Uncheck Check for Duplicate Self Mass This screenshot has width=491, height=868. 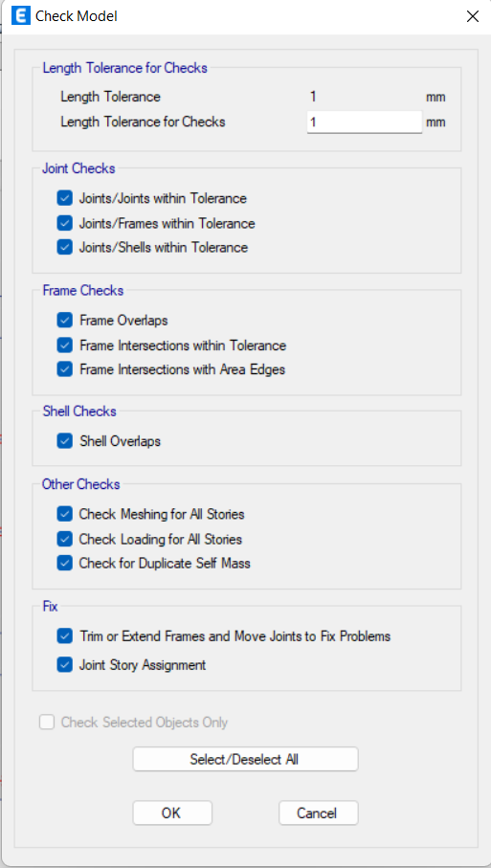tap(65, 563)
